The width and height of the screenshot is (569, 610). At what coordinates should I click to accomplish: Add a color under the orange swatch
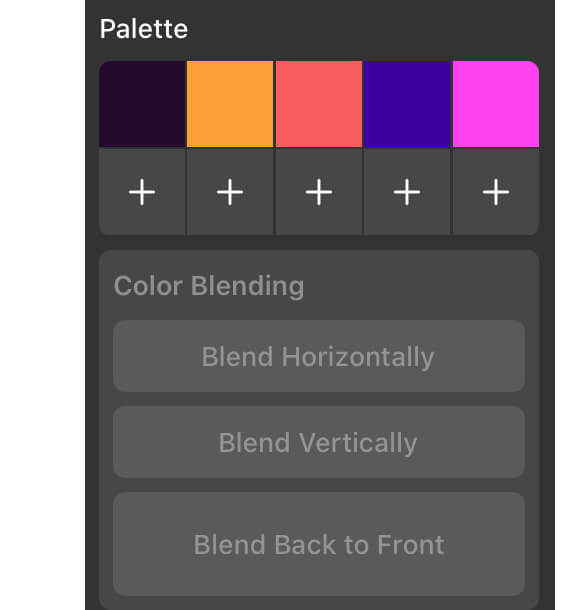[230, 192]
